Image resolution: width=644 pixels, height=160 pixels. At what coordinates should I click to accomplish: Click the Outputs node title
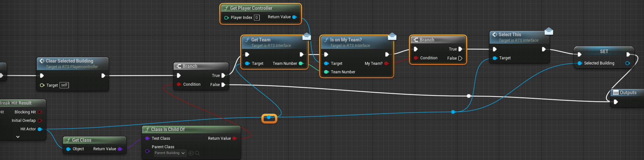[628, 93]
